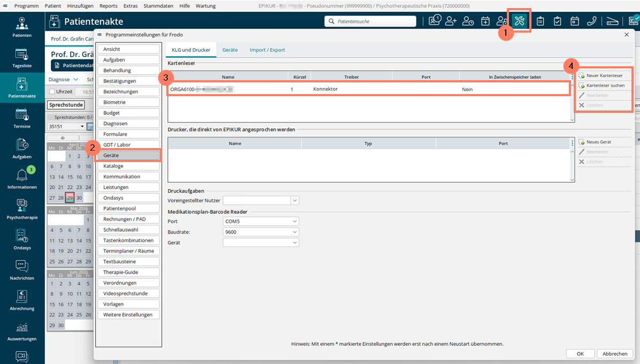The image size is (640, 364).
Task: Open the Tagesliste sidebar icon
Action: point(22,58)
